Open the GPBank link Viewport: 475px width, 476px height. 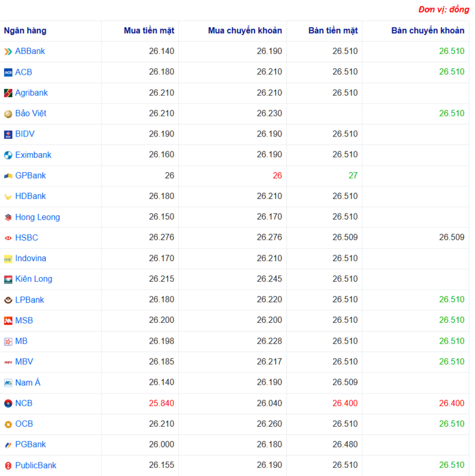31,176
